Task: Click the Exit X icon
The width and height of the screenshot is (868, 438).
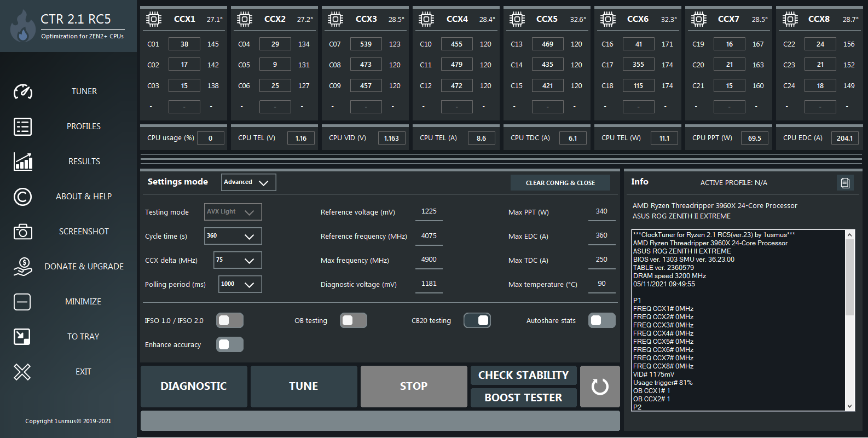Action: [22, 372]
